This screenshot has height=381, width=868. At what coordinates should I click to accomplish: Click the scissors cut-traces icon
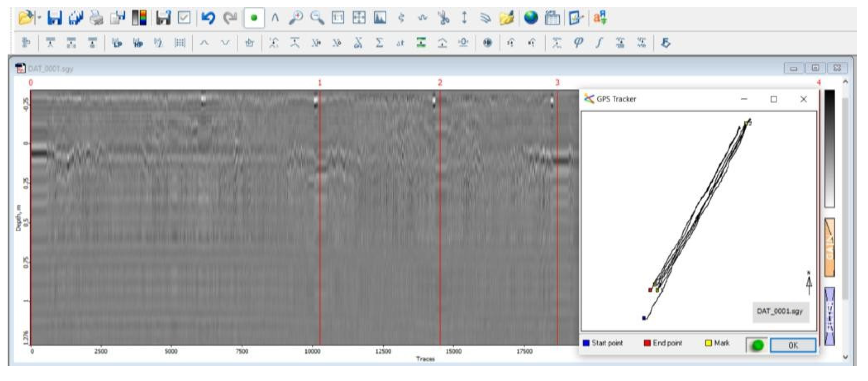[x=443, y=18]
